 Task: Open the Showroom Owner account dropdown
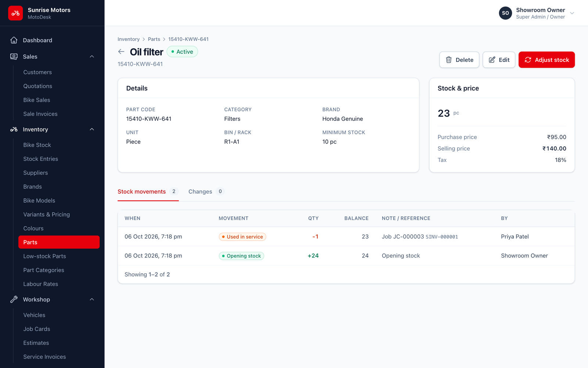point(537,13)
